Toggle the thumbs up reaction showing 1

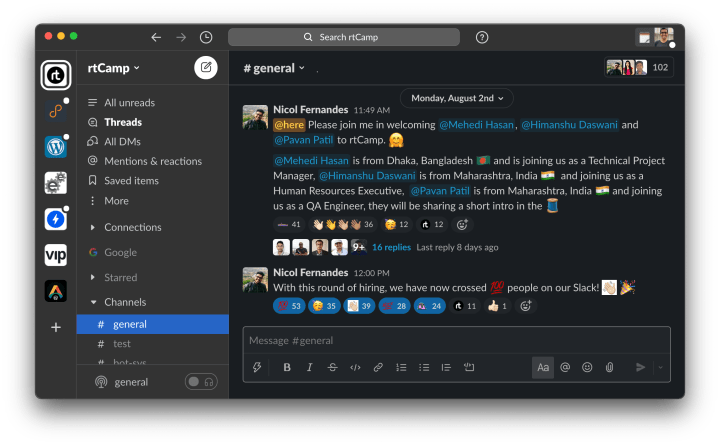tap(498, 306)
